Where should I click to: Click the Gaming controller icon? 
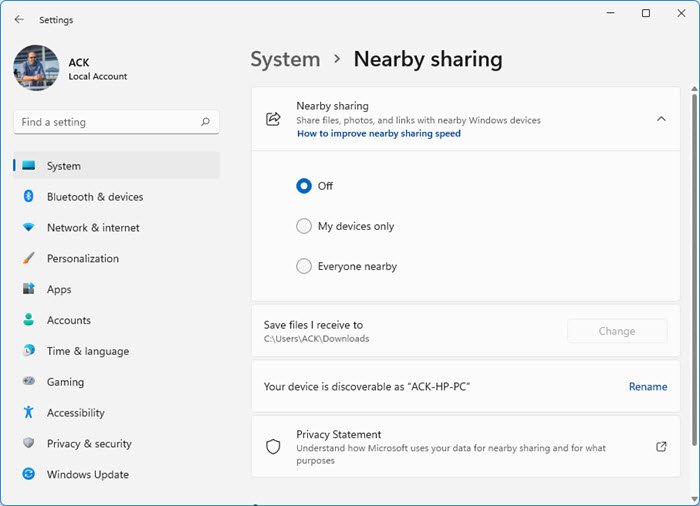(29, 382)
